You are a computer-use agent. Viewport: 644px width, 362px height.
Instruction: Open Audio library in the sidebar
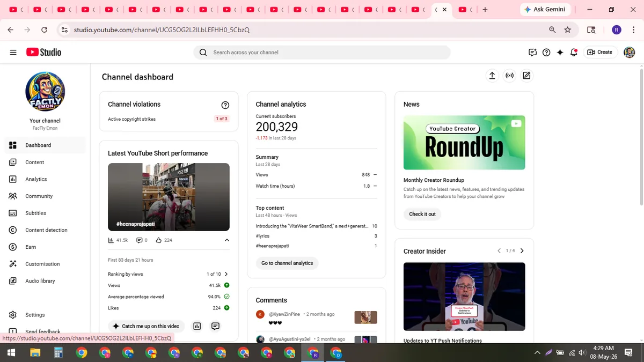pyautogui.click(x=45, y=281)
